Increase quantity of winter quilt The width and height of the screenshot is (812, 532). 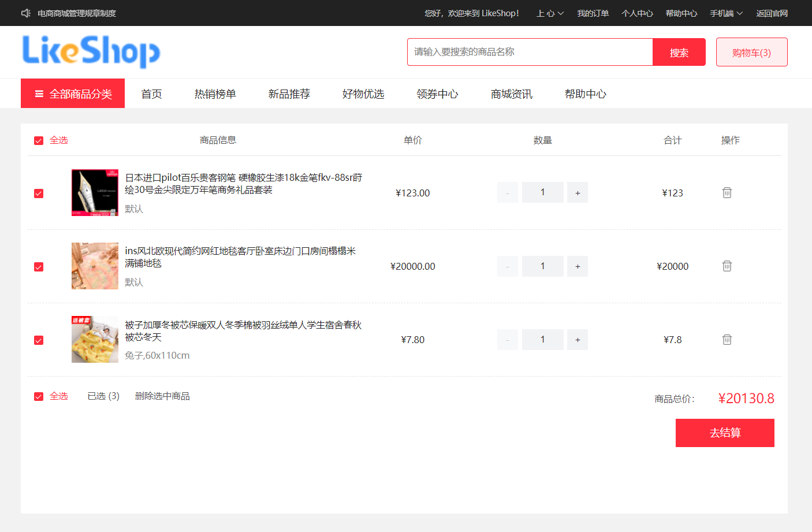(578, 340)
